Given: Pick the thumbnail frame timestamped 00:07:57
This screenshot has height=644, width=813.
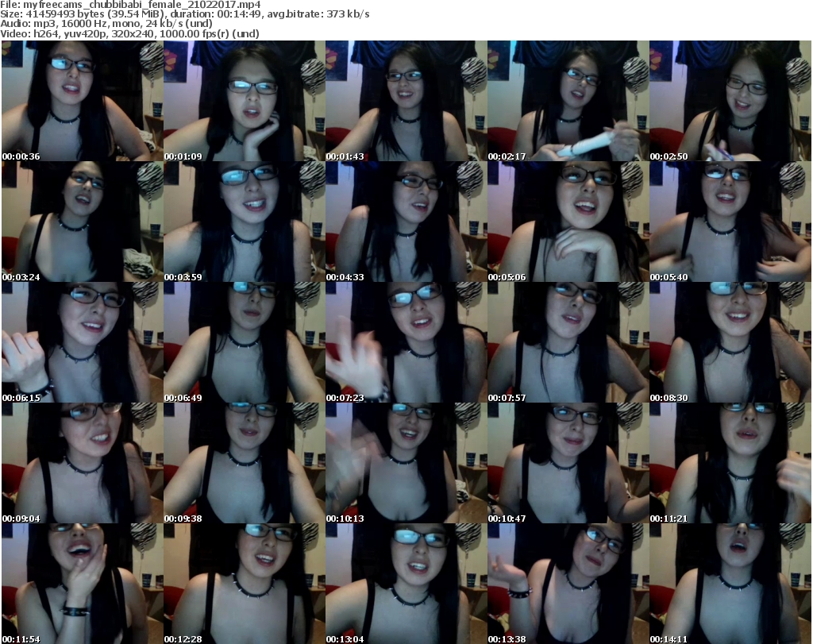Looking at the screenshot, I should click(x=568, y=343).
